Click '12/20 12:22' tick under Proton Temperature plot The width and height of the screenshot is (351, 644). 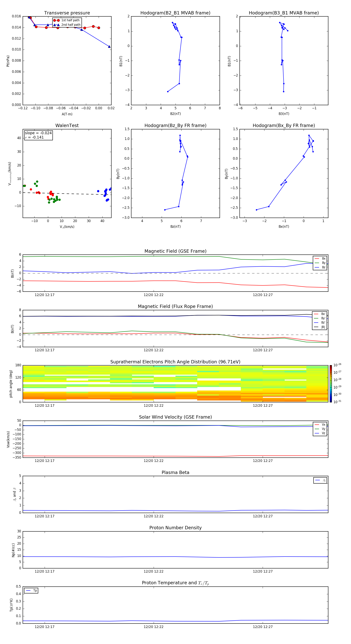point(153,627)
